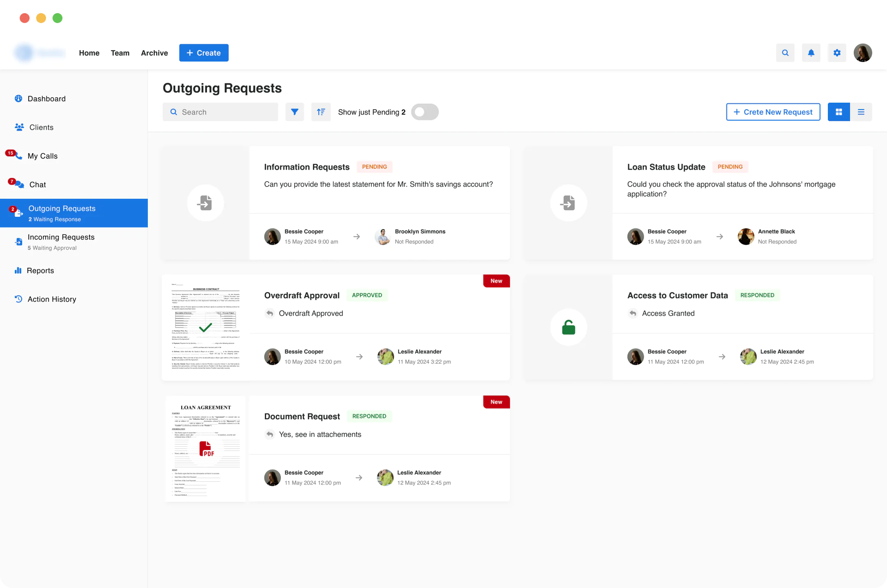This screenshot has height=588, width=887.
Task: Click the Chat bubbles icon
Action: pyautogui.click(x=19, y=185)
